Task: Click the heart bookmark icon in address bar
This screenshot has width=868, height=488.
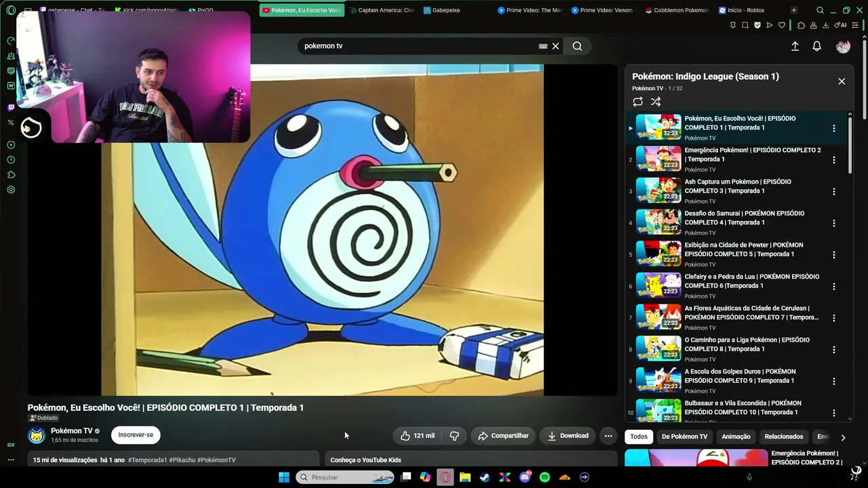Action: point(782,25)
